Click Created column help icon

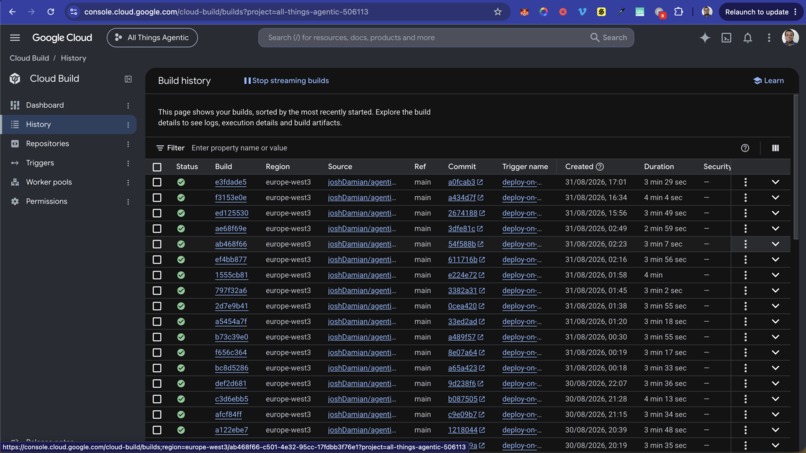[600, 167]
